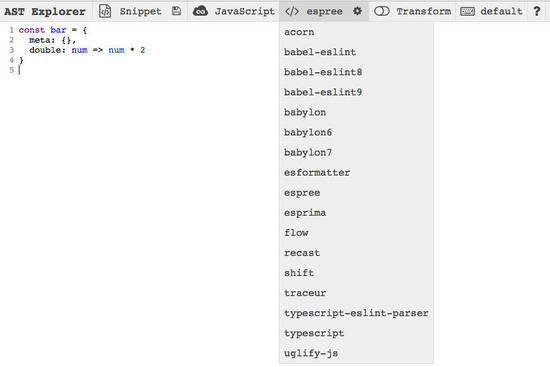The height and width of the screenshot is (367, 550).
Task: Toggle the Transform switch
Action: coord(382,11)
